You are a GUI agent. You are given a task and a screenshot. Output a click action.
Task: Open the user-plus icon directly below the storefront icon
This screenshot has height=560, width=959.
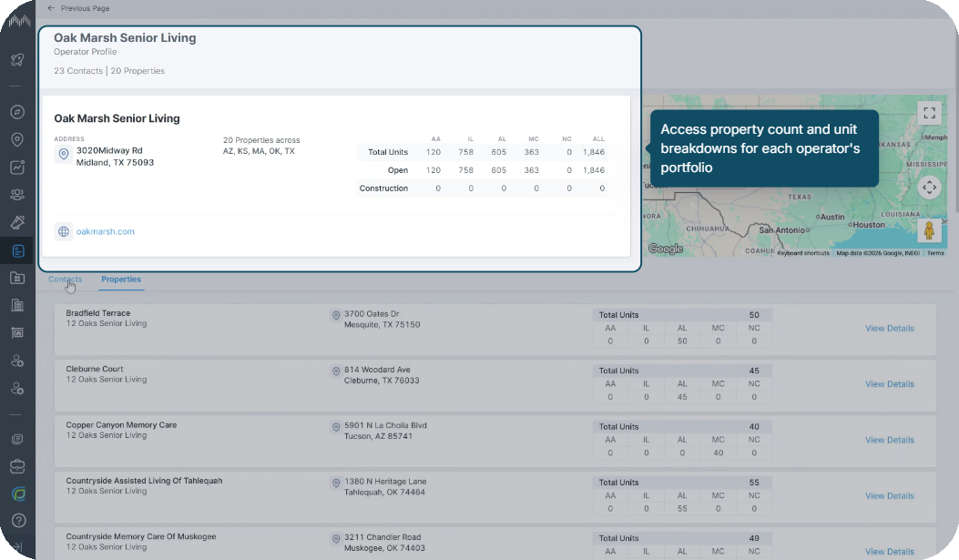coord(17,361)
